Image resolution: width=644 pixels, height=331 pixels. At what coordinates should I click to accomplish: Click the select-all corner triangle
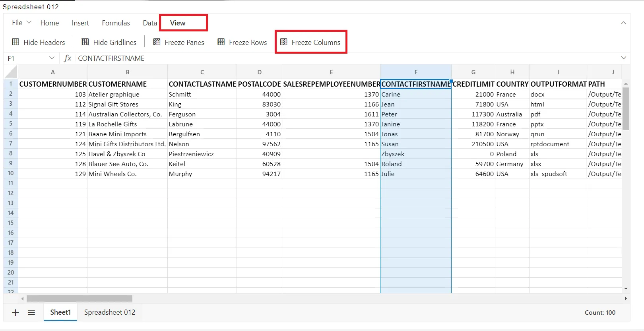tap(11, 72)
